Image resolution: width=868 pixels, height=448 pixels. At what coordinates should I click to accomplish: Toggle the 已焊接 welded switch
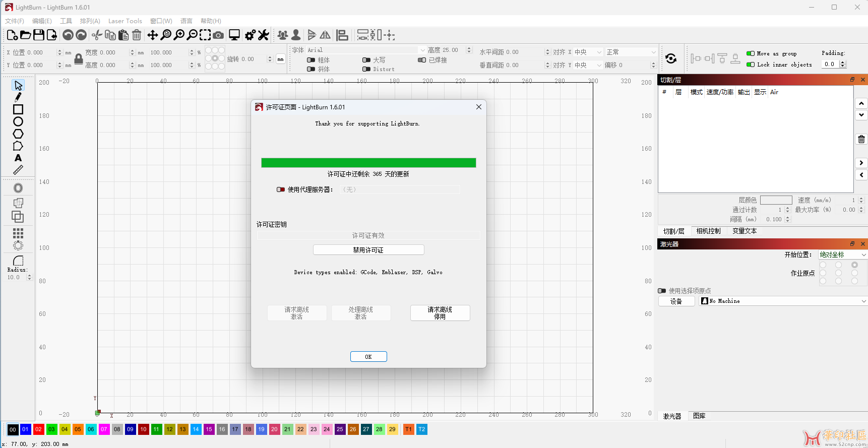(x=422, y=60)
